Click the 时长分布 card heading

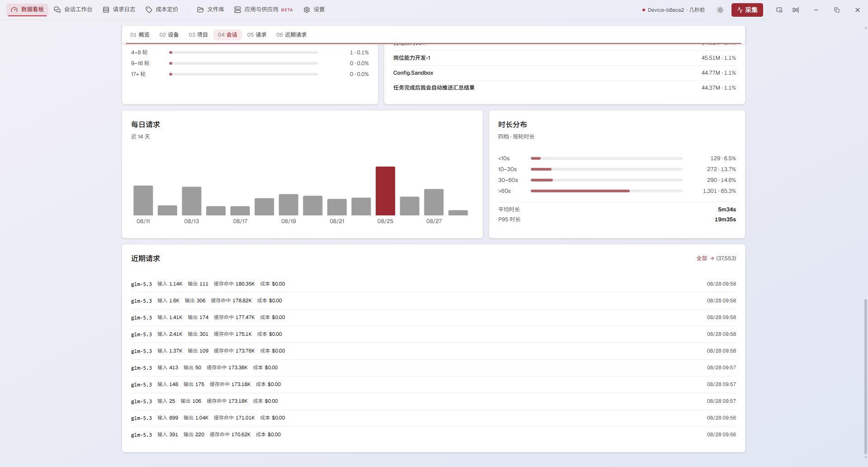click(513, 124)
